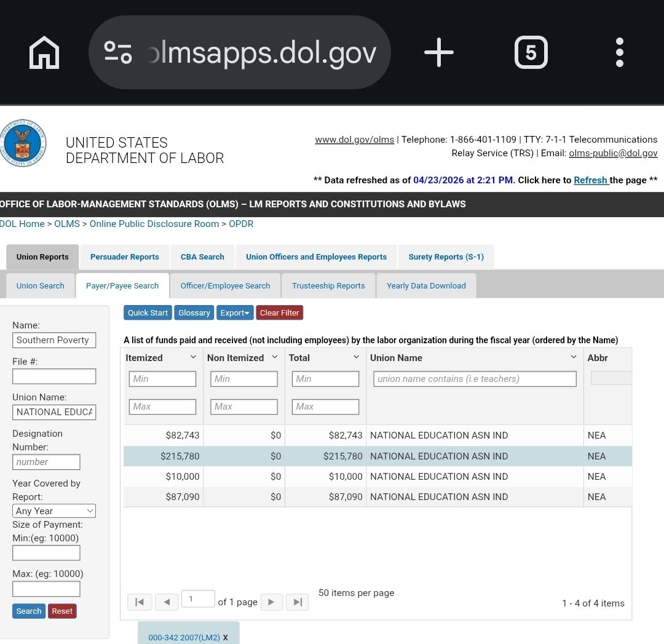
Task: Select Yearly Data Download sub-tab
Action: point(426,285)
